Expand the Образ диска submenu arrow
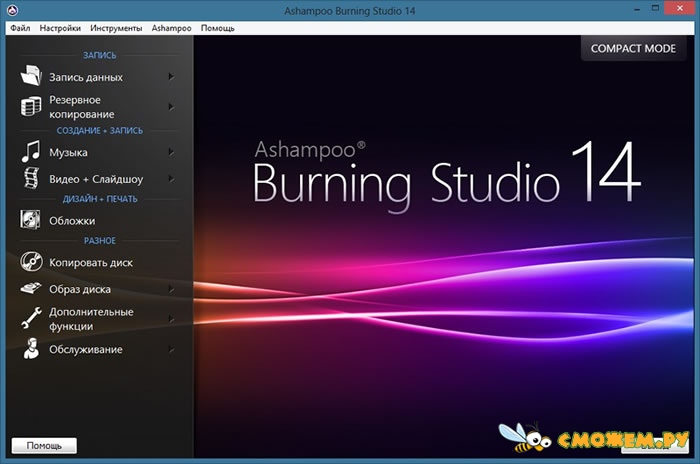700x464 pixels. [x=171, y=289]
